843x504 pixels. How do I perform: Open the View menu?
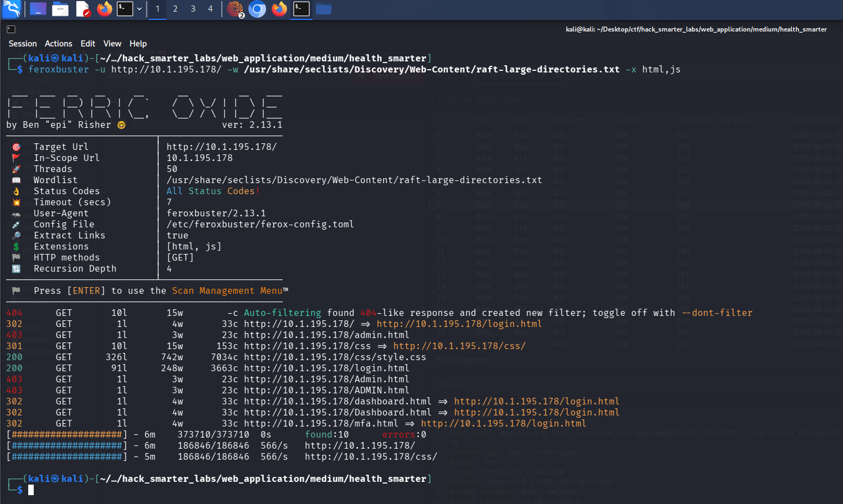(x=112, y=44)
